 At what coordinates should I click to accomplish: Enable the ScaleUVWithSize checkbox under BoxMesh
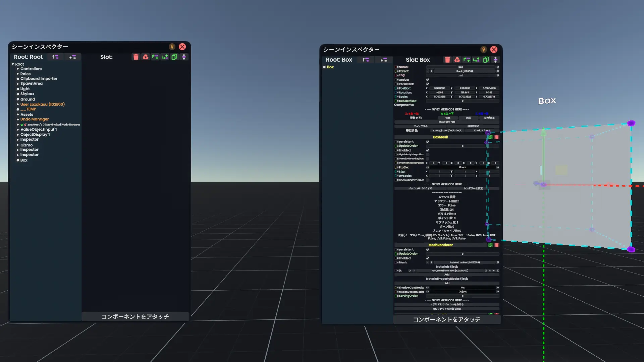[428, 180]
